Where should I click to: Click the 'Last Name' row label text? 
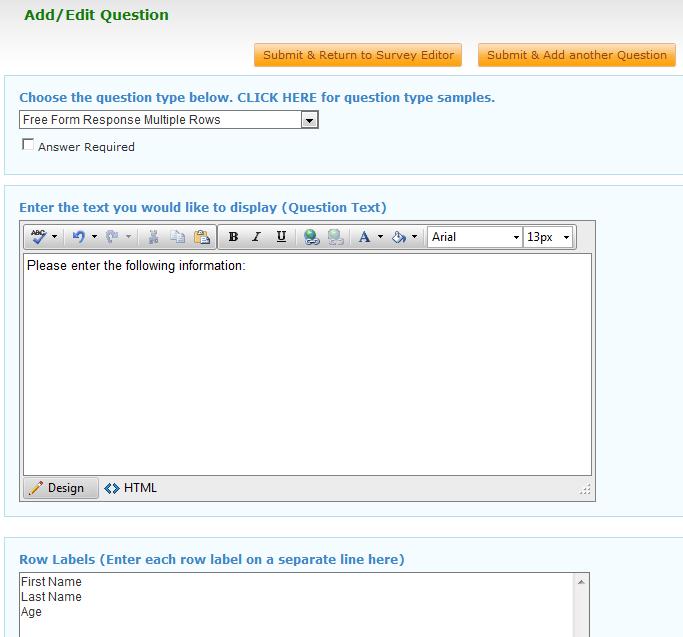coord(51,596)
